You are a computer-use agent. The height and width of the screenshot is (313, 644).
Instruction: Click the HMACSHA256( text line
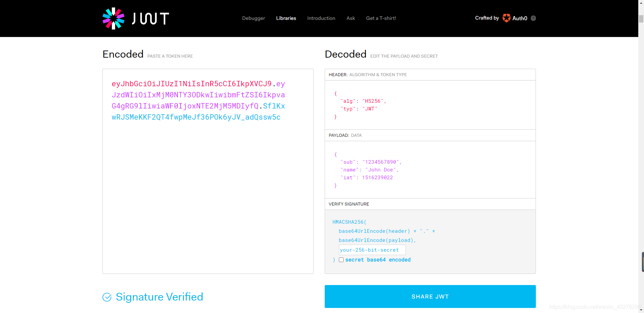(349, 222)
